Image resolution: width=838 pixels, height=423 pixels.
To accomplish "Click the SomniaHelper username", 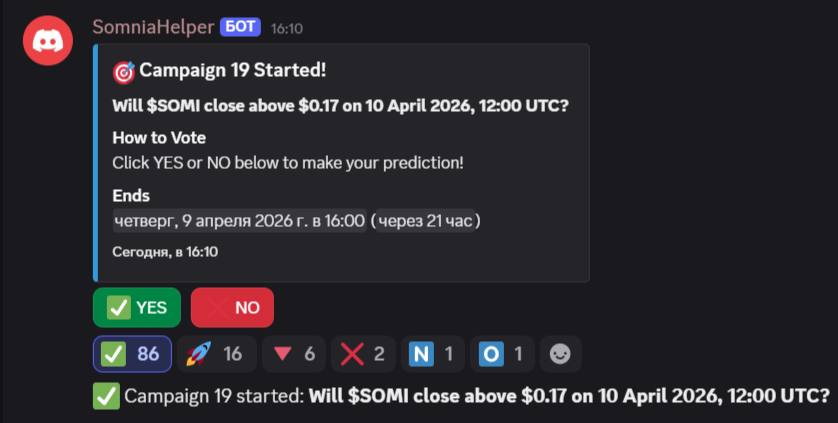I will [x=152, y=28].
